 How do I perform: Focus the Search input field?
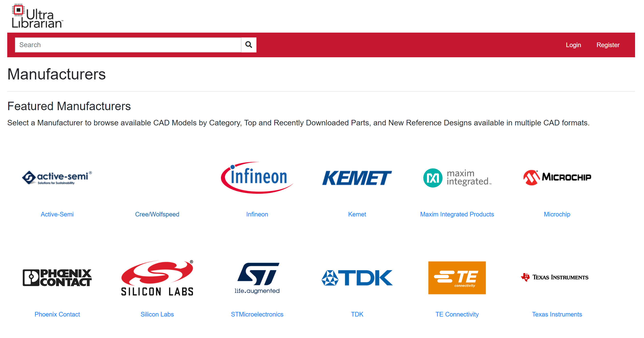(128, 45)
